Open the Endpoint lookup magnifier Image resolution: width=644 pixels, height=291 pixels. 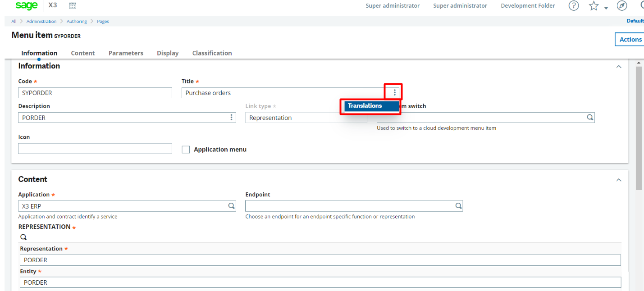[x=458, y=205]
